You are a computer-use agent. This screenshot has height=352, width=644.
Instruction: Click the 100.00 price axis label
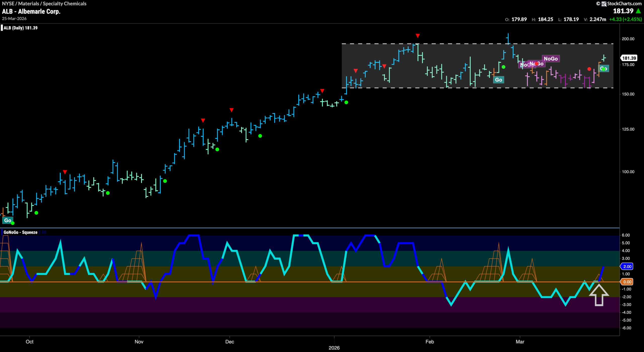628,172
